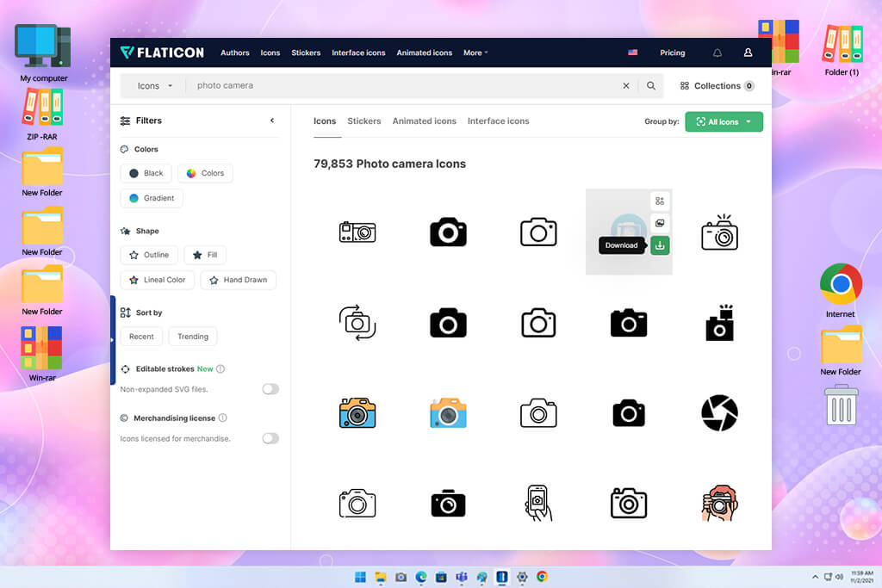Switch to the Interface icons results tab
Viewport: 882px width, 588px height.
tap(499, 121)
